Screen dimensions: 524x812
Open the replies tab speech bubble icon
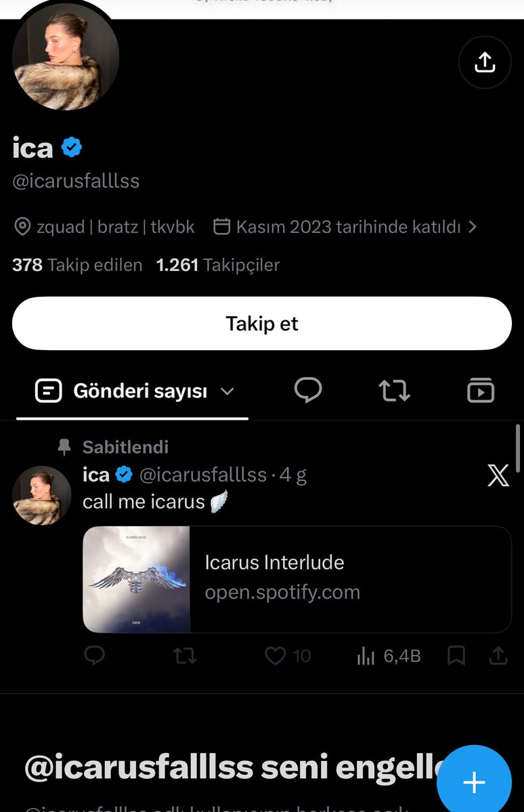click(308, 390)
